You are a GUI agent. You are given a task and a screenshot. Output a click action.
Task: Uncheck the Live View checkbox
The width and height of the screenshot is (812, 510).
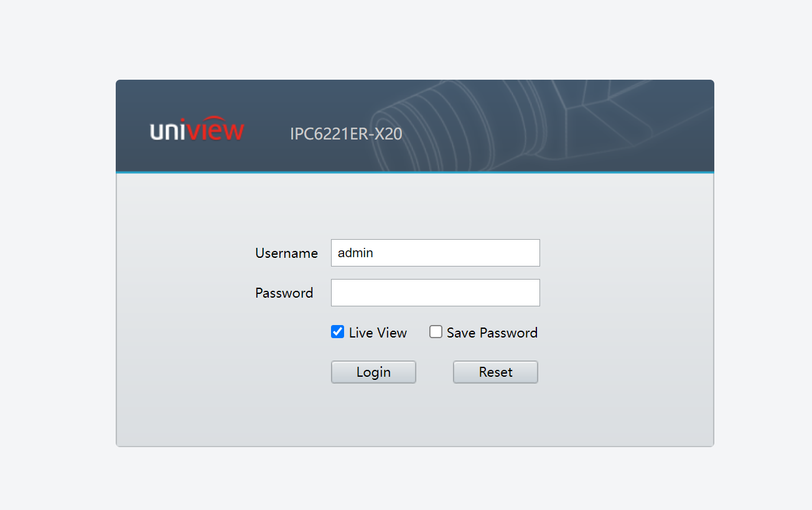click(337, 332)
